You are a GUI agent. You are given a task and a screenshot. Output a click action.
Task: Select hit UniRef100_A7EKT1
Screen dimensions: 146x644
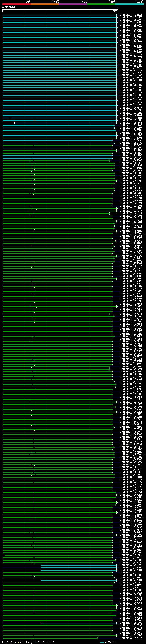[131, 146]
